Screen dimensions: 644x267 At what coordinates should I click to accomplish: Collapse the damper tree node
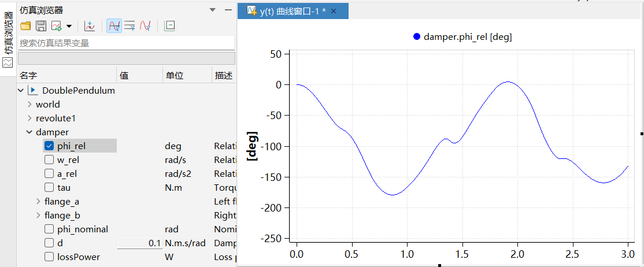[29, 132]
